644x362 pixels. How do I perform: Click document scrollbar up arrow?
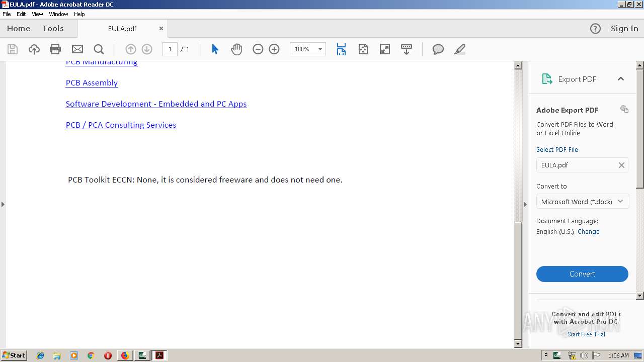(518, 65)
